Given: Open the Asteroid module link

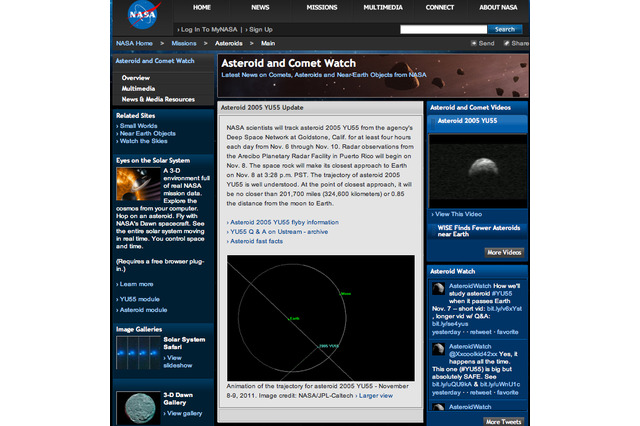Looking at the screenshot, I should click(x=143, y=310).
